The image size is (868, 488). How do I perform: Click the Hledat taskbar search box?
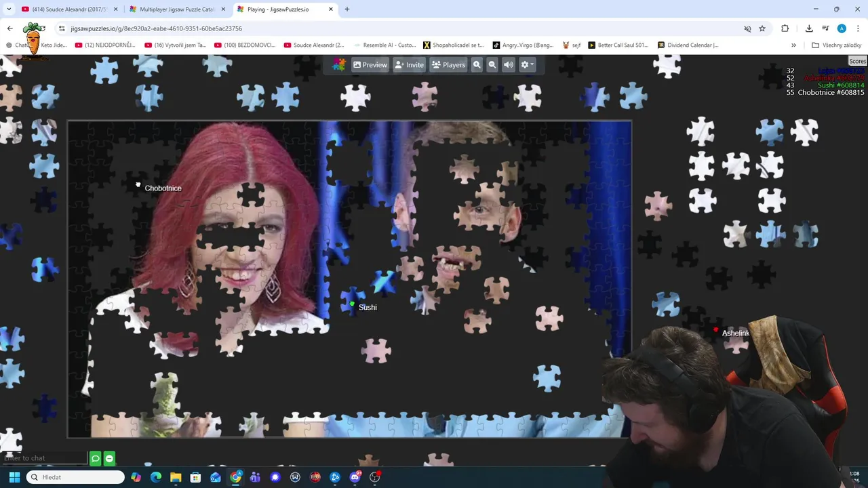point(76,477)
